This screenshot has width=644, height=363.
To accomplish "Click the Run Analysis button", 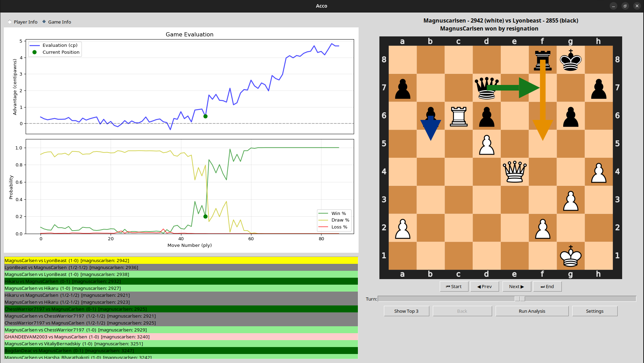I will coord(532,311).
